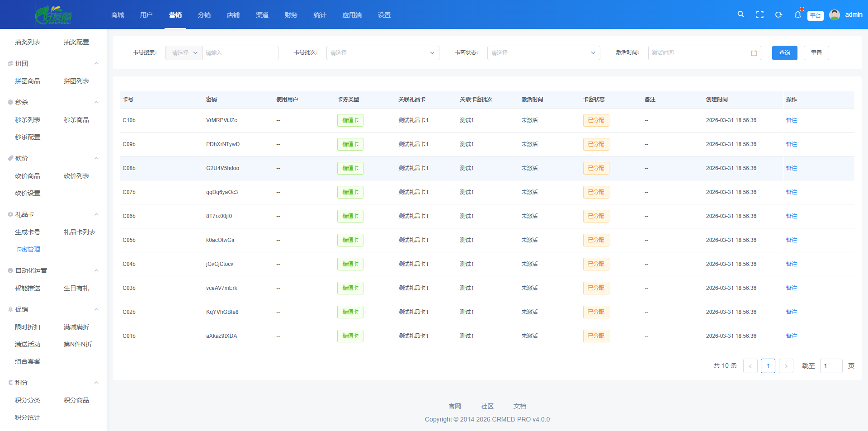Click the search magnifier icon in header
The height and width of the screenshot is (431, 868).
(x=741, y=14)
